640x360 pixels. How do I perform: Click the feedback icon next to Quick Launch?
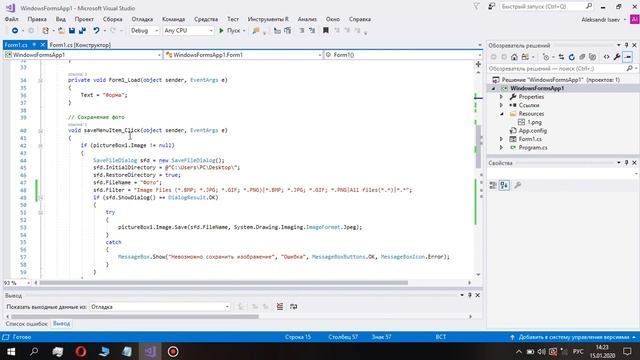coord(491,7)
